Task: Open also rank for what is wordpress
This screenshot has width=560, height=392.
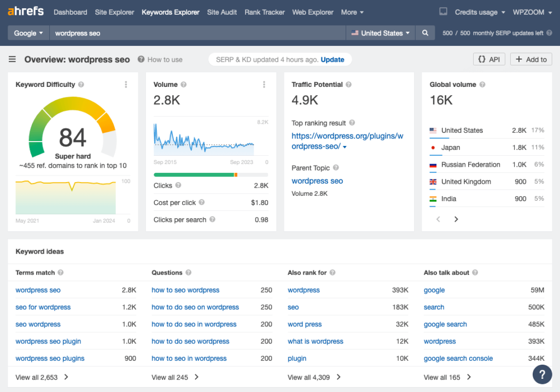Action: (x=316, y=341)
